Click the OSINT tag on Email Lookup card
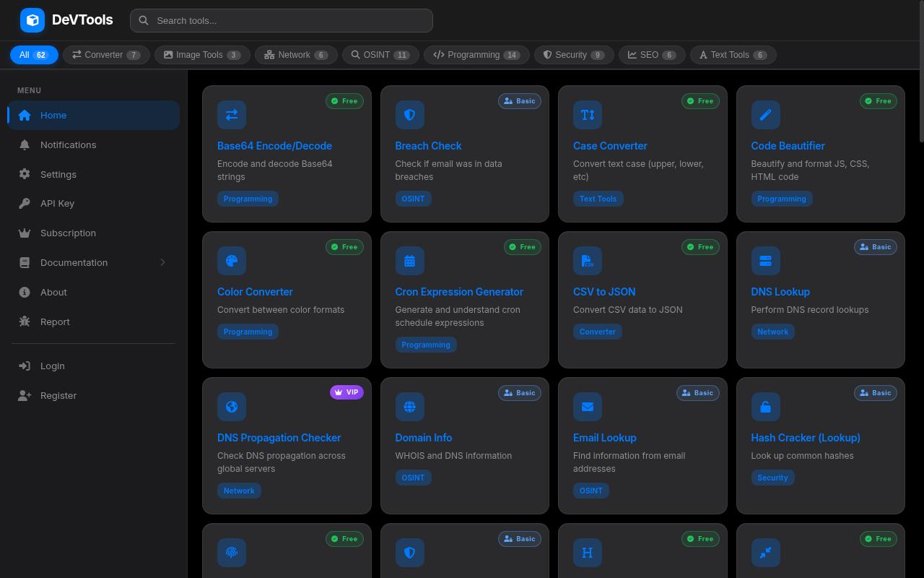The image size is (924, 578). [x=590, y=491]
